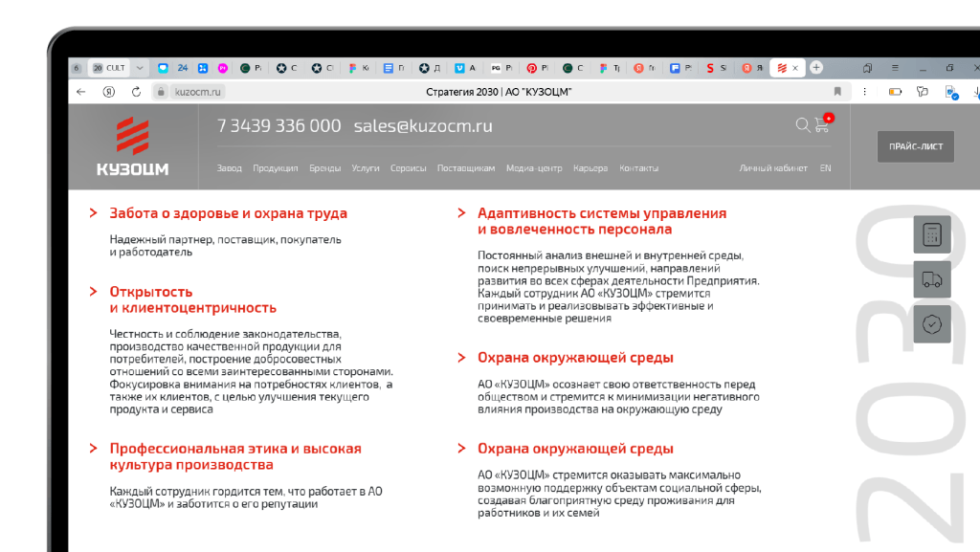
Task: Switch to the red 'S' tab
Action: click(x=716, y=68)
